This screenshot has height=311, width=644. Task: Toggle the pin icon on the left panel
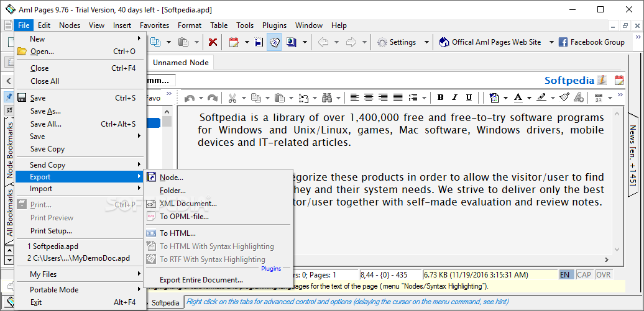click(x=9, y=97)
